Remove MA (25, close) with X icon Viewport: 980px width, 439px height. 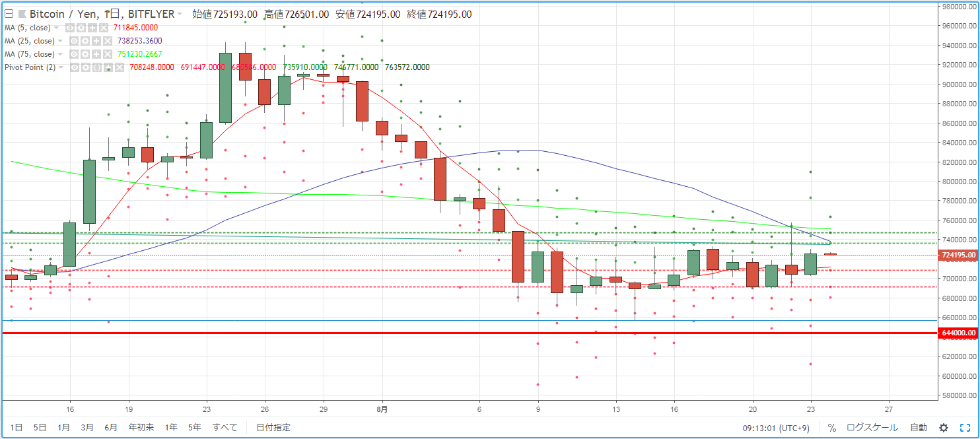(108, 41)
